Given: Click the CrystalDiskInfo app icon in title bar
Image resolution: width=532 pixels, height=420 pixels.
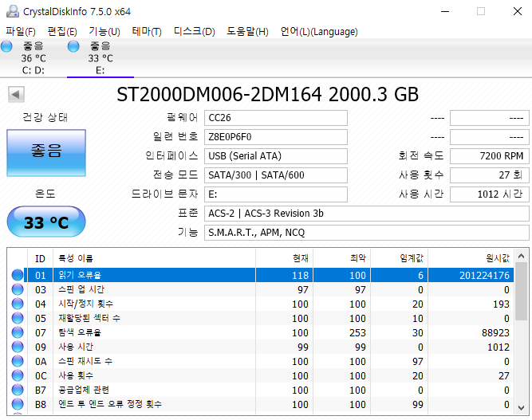Looking at the screenshot, I should 13,11.
